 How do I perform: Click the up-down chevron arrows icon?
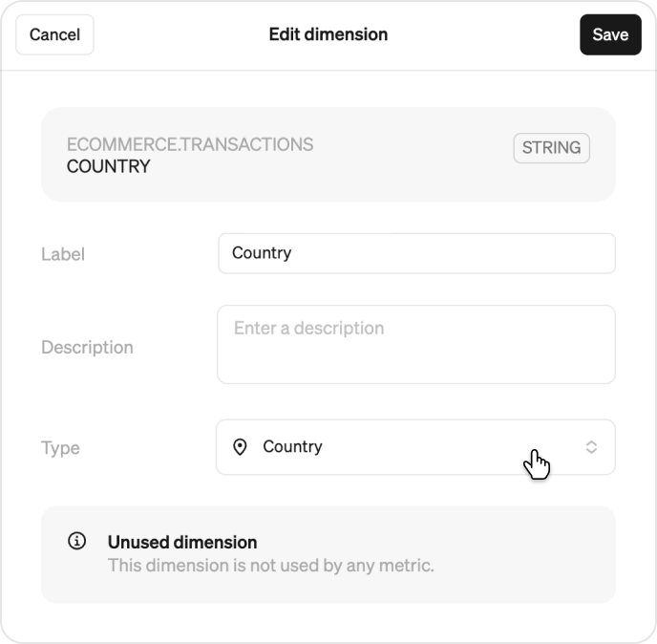click(x=591, y=447)
